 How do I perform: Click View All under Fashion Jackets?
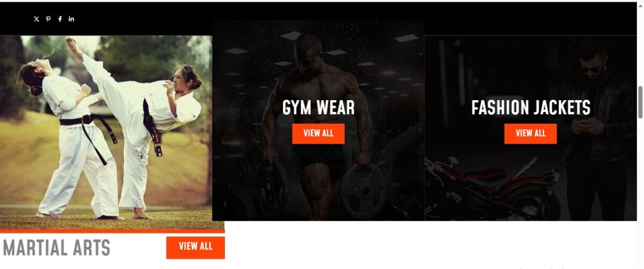pyautogui.click(x=530, y=133)
